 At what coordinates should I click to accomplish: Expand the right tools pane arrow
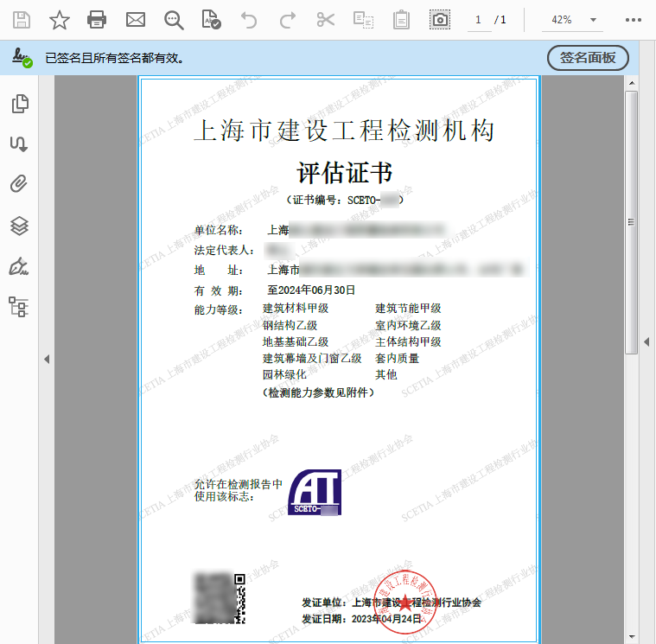647,342
